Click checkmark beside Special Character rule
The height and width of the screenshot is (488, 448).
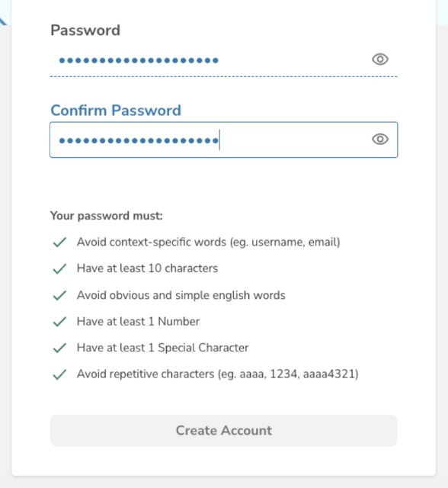59,348
